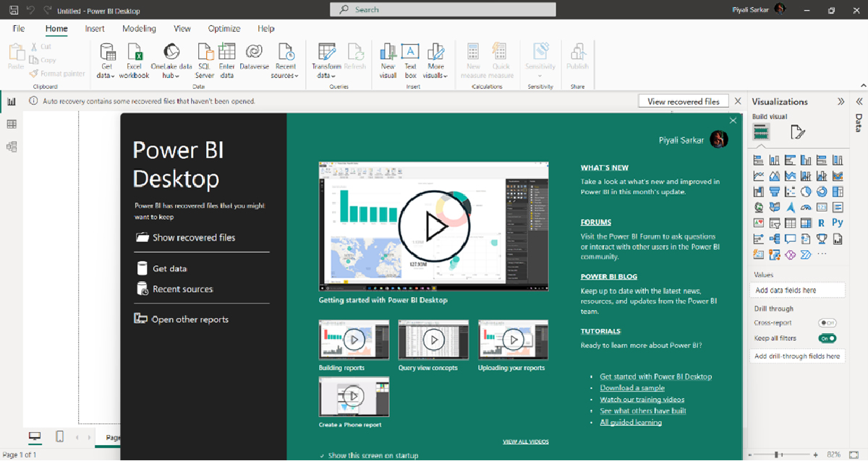Uncheck Show this screen on startup
This screenshot has height=461, width=868.
click(322, 456)
